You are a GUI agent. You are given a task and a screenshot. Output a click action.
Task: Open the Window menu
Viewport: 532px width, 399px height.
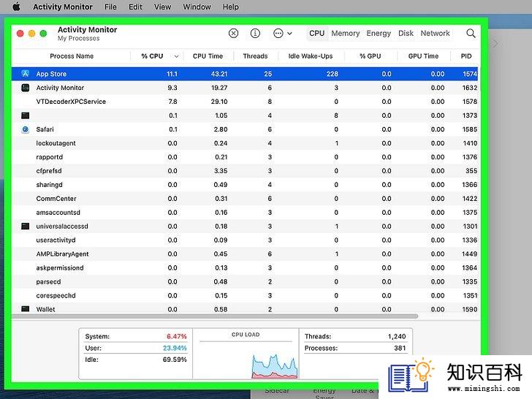click(x=197, y=7)
